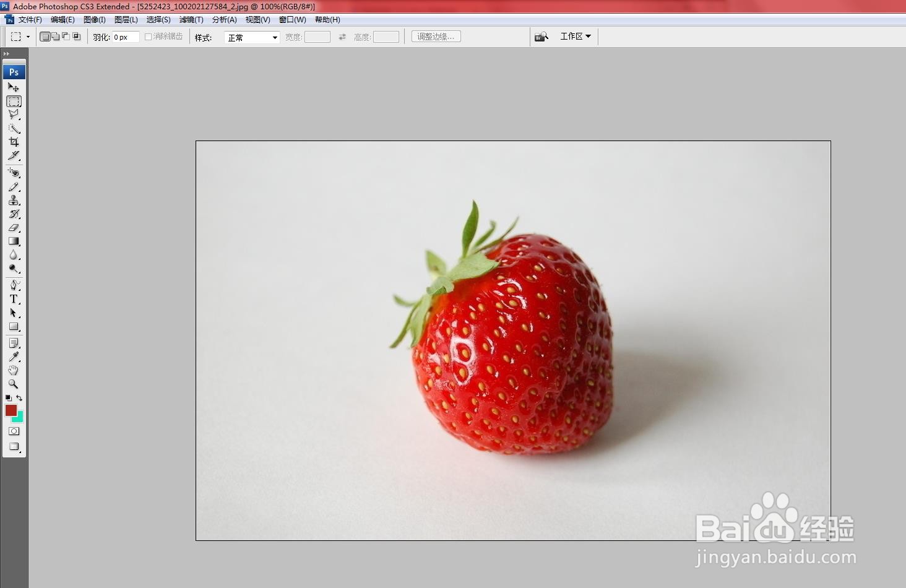Screen dimensions: 906x588
Task: Click swap width and height arrows
Action: (x=342, y=37)
